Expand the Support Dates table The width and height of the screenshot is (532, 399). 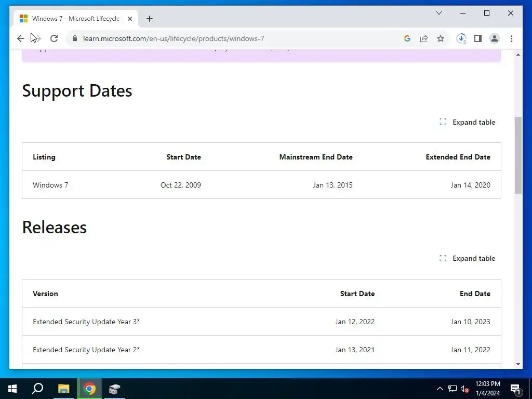[x=467, y=122]
